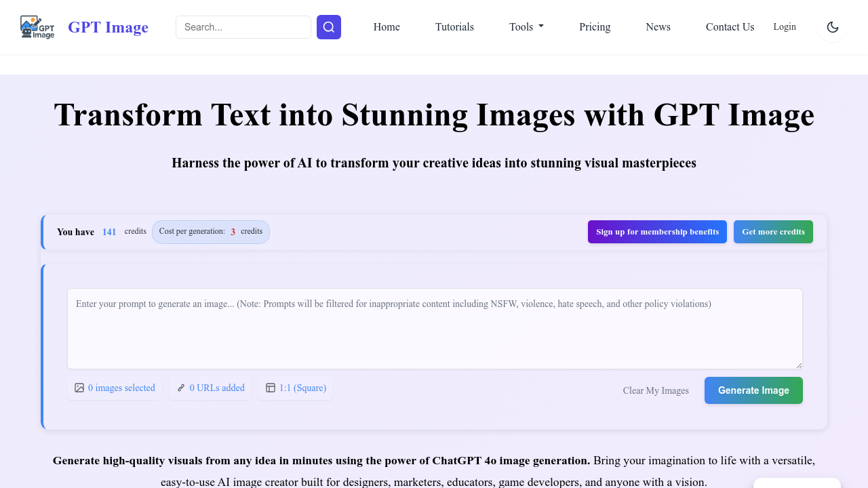Open the Pricing menu item
Screen dimensions: 868x488
595,27
